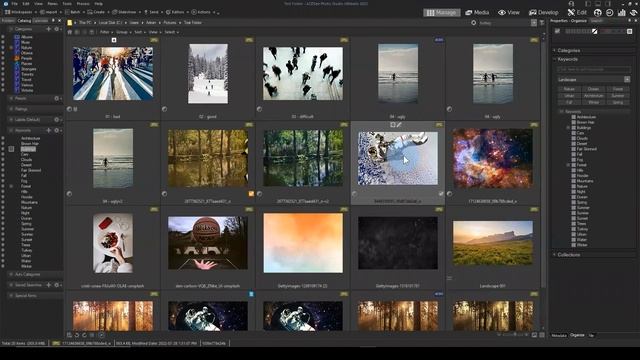Screen dimensions: 640x360
Task: Check the Sunset keyword checkbox in Properties
Action: point(573,218)
